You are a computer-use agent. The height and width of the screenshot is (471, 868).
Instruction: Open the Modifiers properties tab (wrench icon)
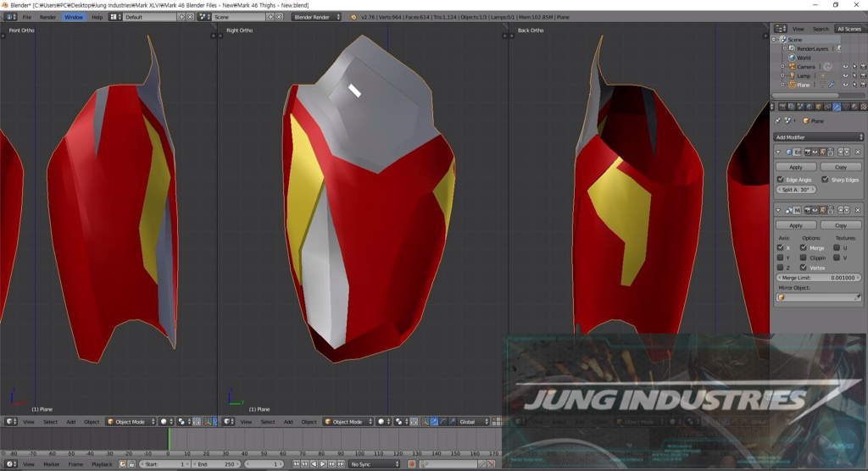coord(837,107)
